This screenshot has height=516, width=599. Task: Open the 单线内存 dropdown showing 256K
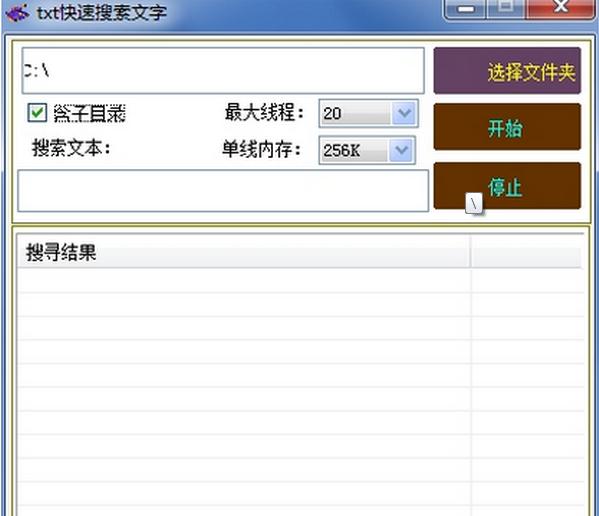pyautogui.click(x=367, y=150)
